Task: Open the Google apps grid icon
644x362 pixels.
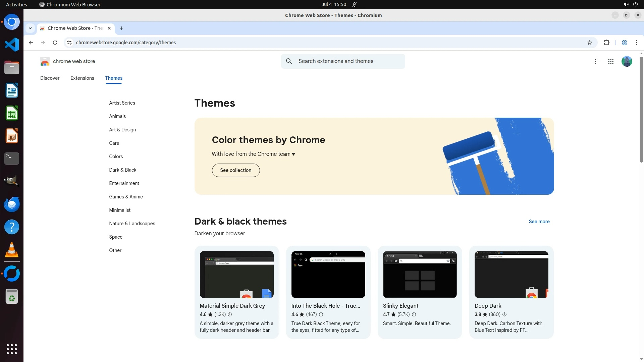Action: pos(610,61)
